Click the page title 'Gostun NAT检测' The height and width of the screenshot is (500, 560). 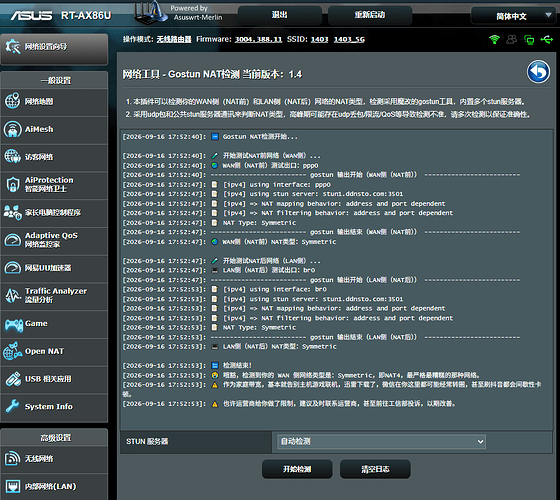pyautogui.click(x=204, y=74)
